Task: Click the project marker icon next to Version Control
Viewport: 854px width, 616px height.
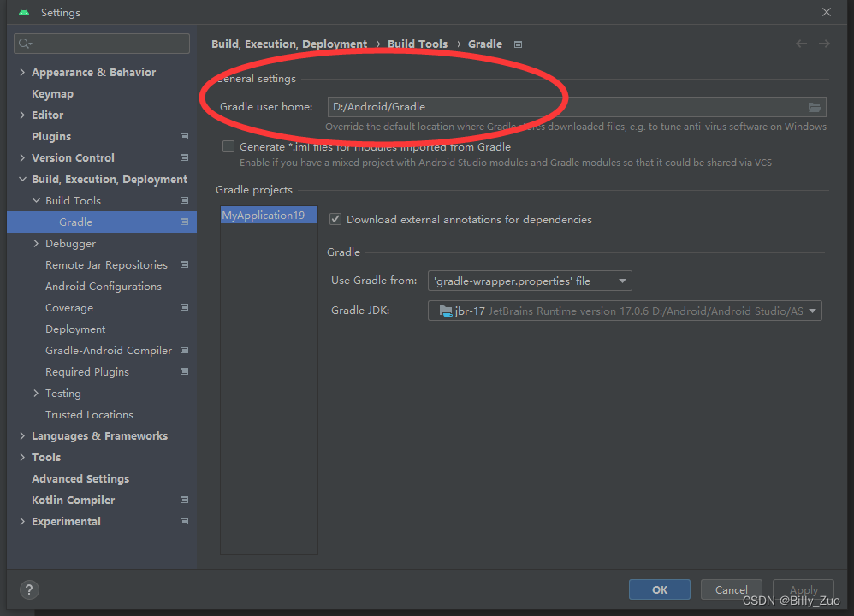Action: click(x=184, y=157)
